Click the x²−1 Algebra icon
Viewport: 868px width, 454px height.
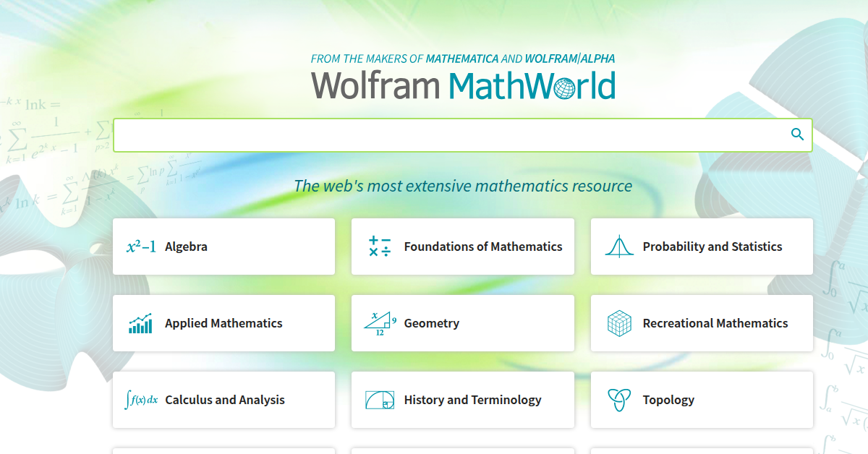(141, 247)
